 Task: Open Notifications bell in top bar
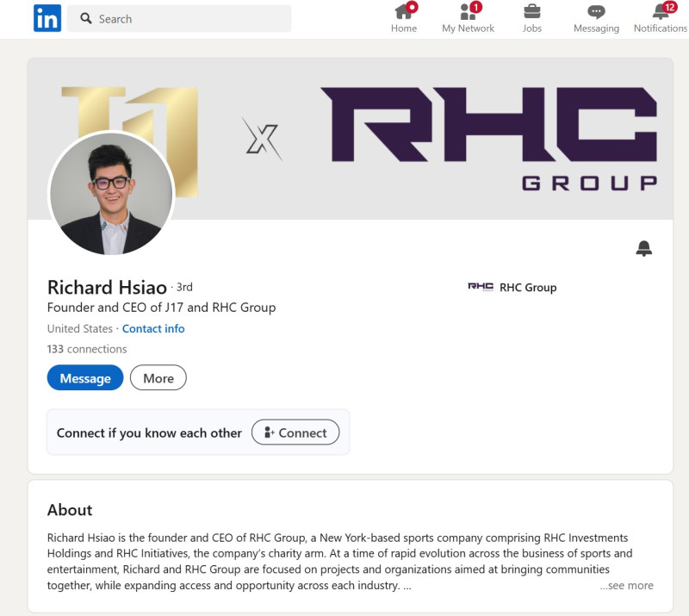click(661, 11)
